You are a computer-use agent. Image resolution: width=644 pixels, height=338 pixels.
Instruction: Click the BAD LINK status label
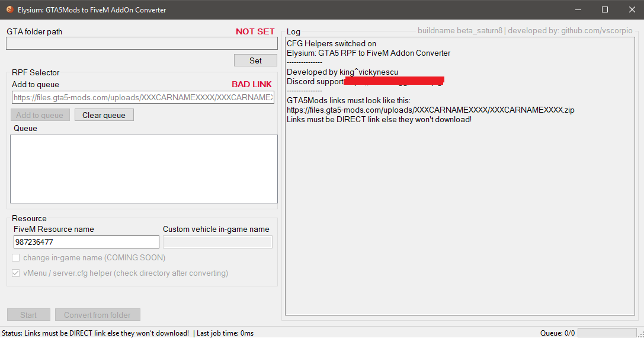point(252,84)
